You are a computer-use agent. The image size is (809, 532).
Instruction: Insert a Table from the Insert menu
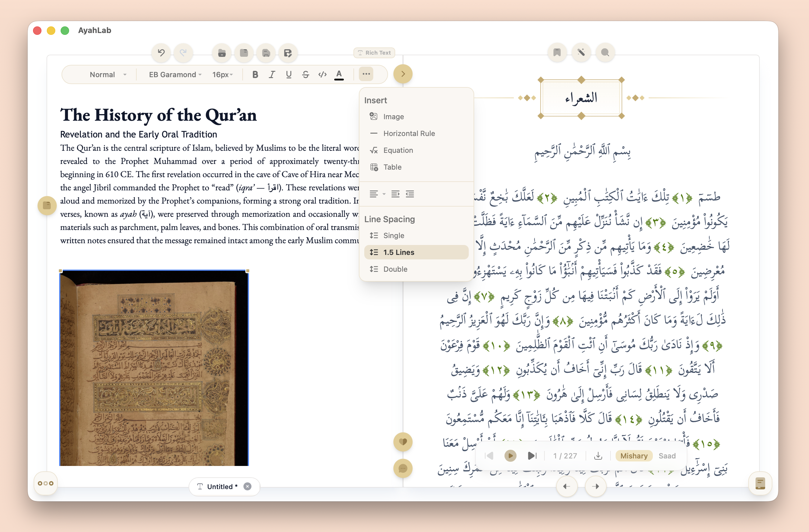point(392,167)
